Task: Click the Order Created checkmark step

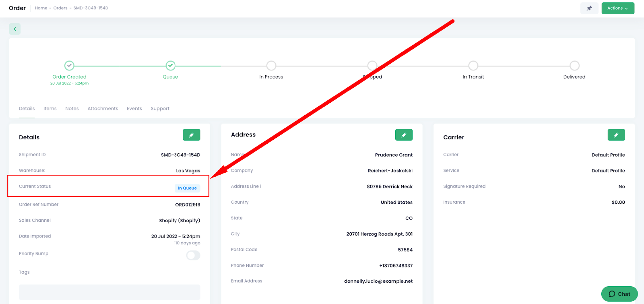Action: (x=69, y=65)
